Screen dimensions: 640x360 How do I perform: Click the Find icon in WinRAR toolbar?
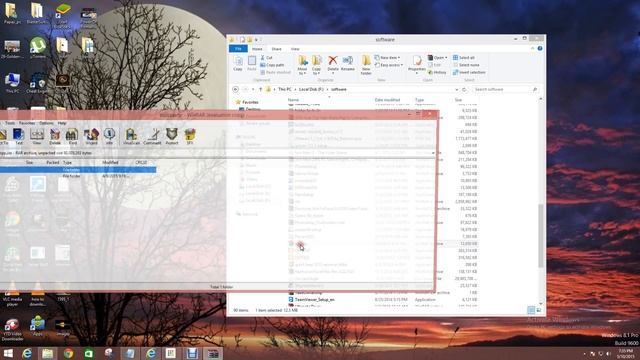pos(72,136)
